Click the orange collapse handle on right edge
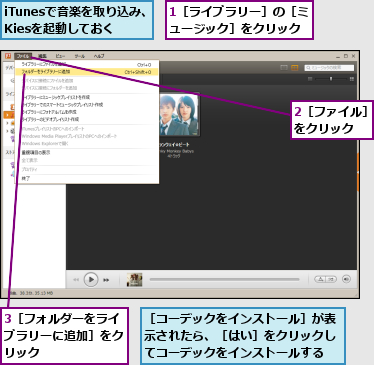This screenshot has height=365, width=374. point(358,172)
